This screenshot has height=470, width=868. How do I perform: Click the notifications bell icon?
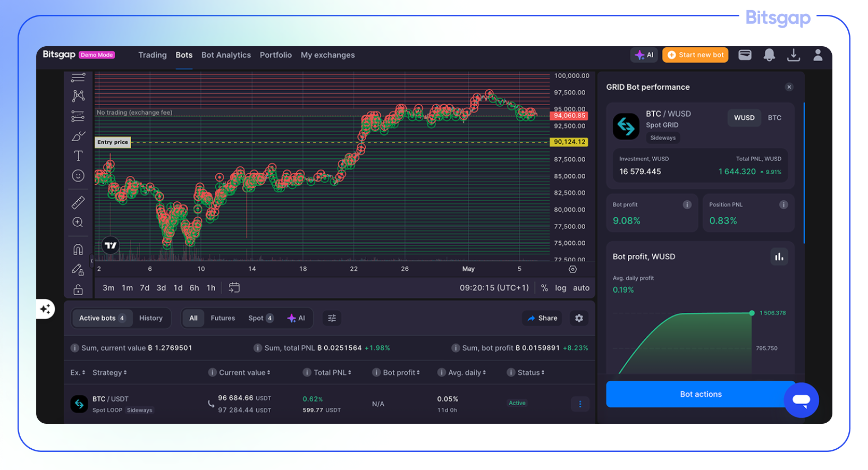[x=769, y=55]
